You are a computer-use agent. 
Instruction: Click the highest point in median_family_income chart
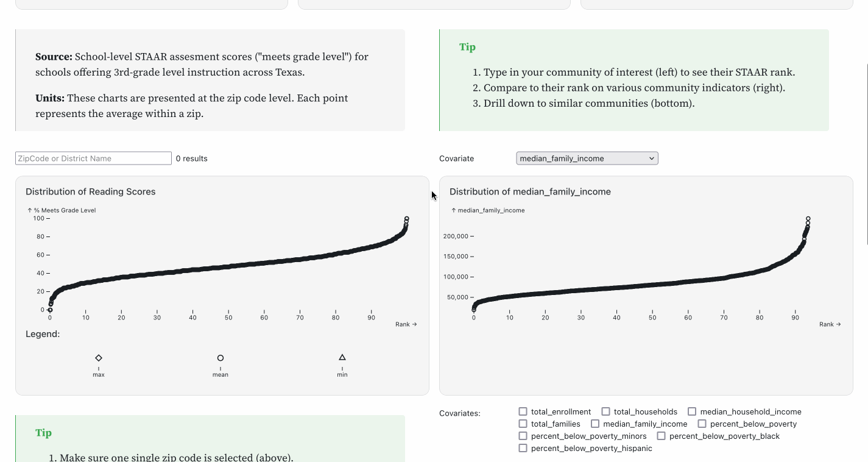click(x=808, y=219)
